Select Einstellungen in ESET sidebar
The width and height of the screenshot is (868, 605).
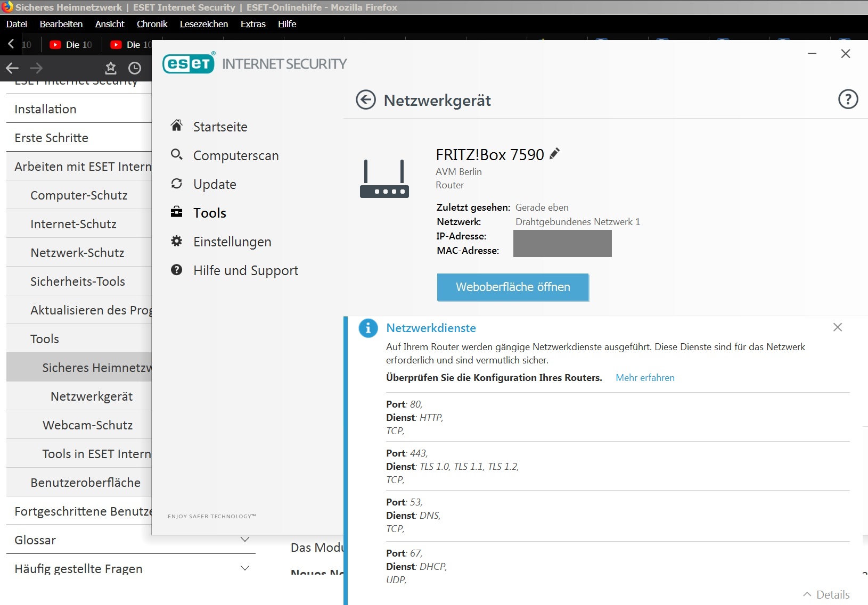[x=232, y=242]
